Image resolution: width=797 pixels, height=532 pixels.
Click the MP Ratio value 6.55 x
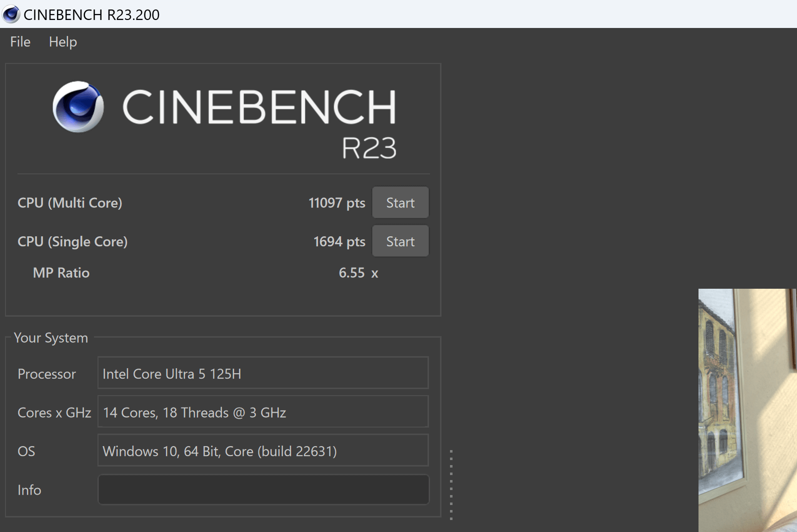click(x=358, y=273)
